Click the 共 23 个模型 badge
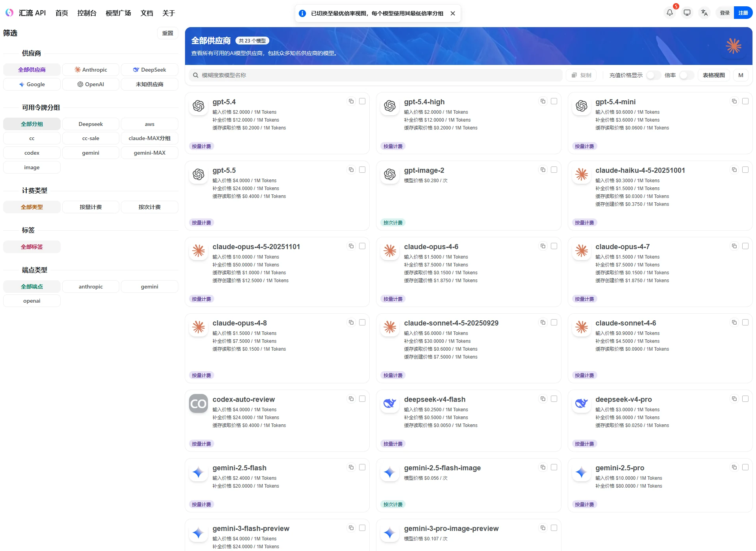This screenshot has width=756, height=551. tap(252, 41)
